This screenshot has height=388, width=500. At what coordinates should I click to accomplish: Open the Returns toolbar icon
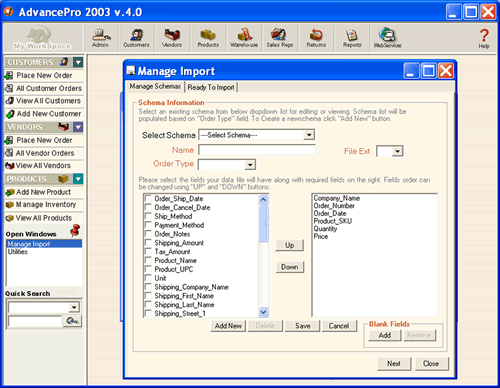click(316, 38)
